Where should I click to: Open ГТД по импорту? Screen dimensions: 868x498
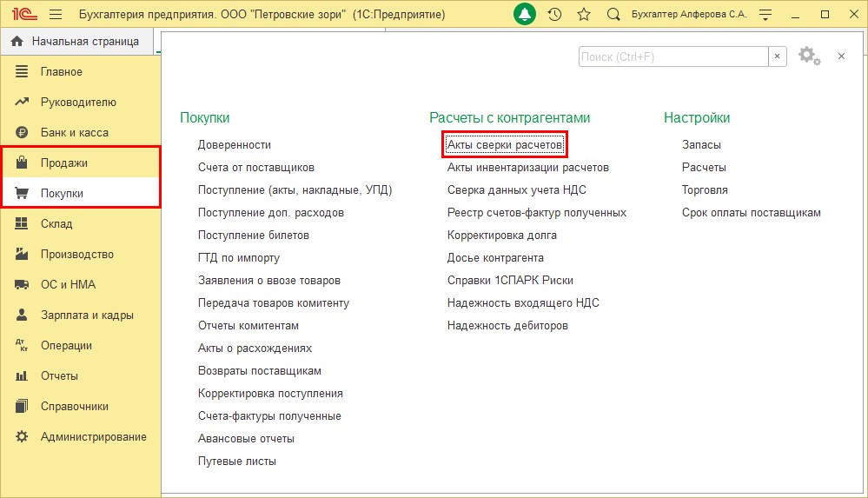[x=239, y=257]
